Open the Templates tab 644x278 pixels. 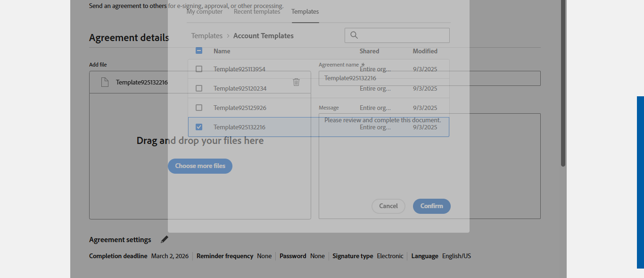(x=305, y=12)
